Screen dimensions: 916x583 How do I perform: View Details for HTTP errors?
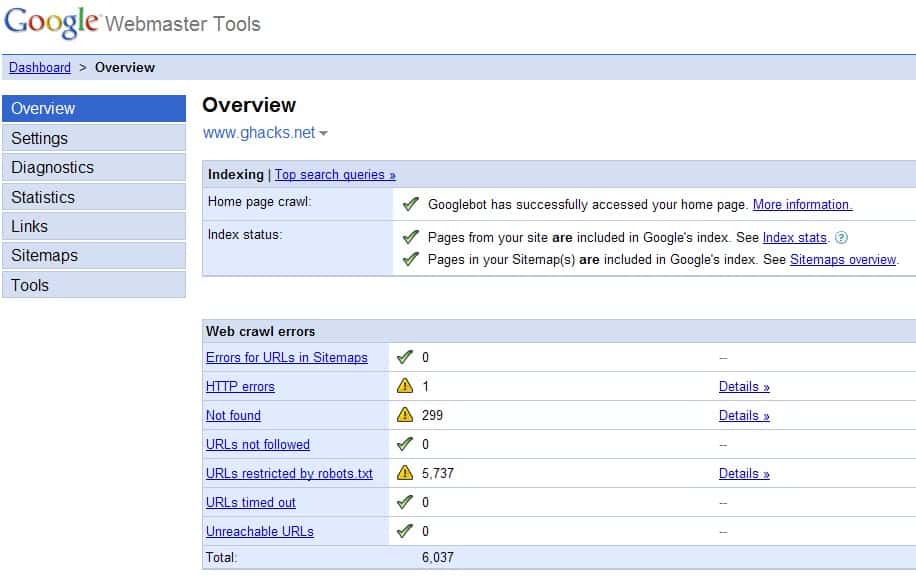point(744,387)
